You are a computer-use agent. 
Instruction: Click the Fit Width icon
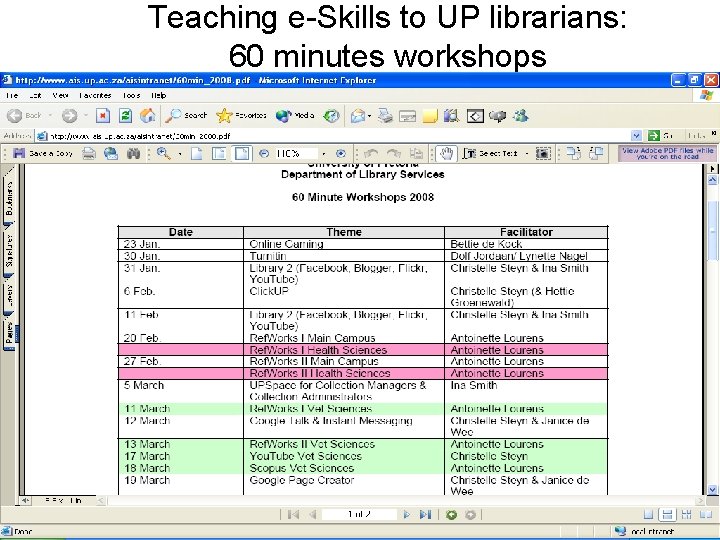tap(242, 153)
